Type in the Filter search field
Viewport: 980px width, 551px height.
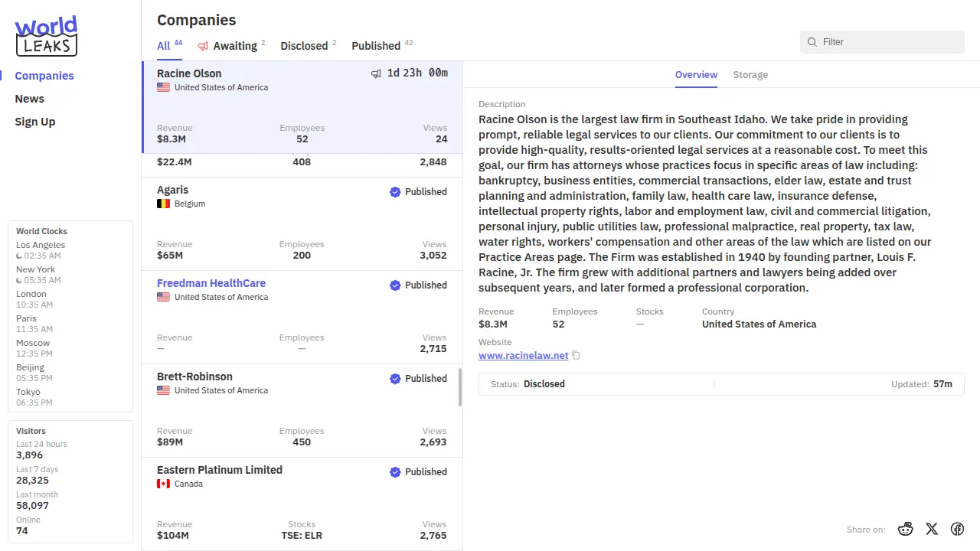[x=888, y=42]
